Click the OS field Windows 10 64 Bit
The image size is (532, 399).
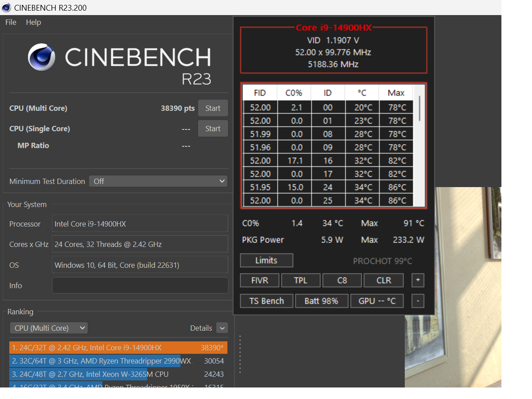(x=140, y=265)
